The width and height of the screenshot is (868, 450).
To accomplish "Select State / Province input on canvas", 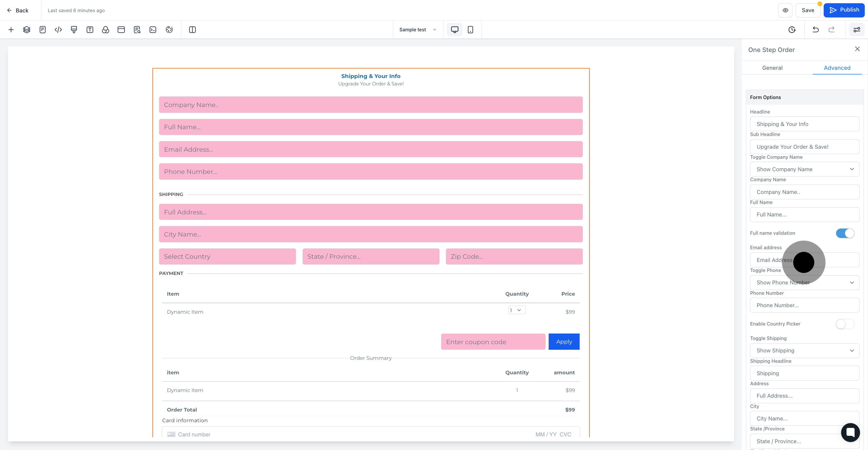I will pos(371,256).
